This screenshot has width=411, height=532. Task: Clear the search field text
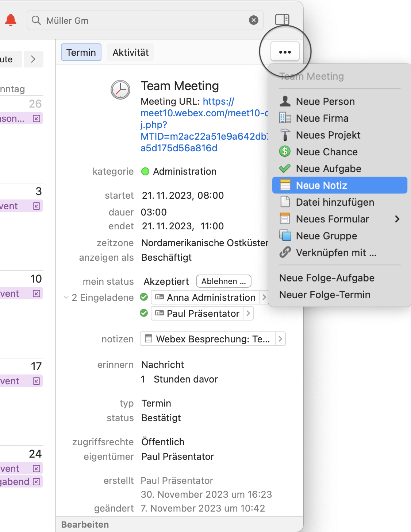(254, 20)
